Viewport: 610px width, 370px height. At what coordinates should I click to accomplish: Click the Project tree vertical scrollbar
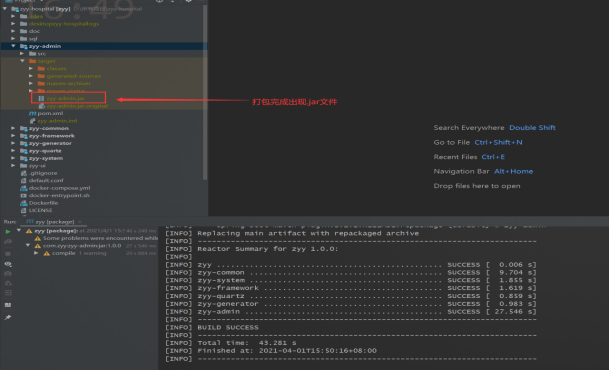pos(205,92)
